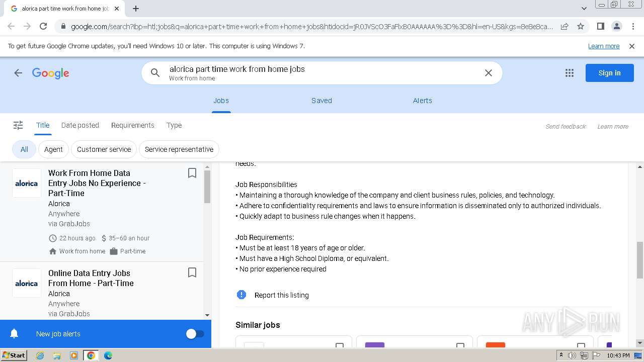
Task: Click the job list scrollbar thumb
Action: 207,187
